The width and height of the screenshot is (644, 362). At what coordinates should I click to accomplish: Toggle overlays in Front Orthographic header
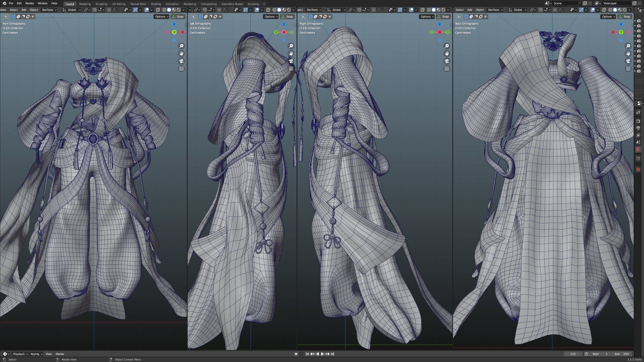pyautogui.click(x=147, y=10)
